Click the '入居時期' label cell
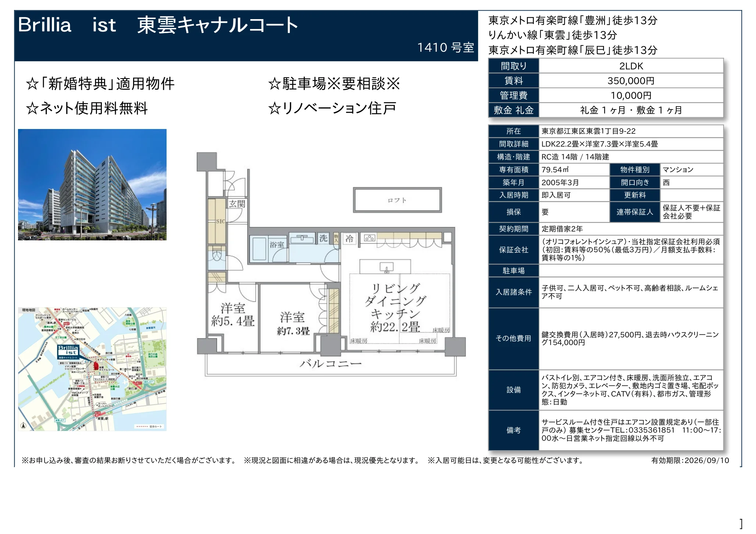The height and width of the screenshot is (534, 756). (514, 195)
